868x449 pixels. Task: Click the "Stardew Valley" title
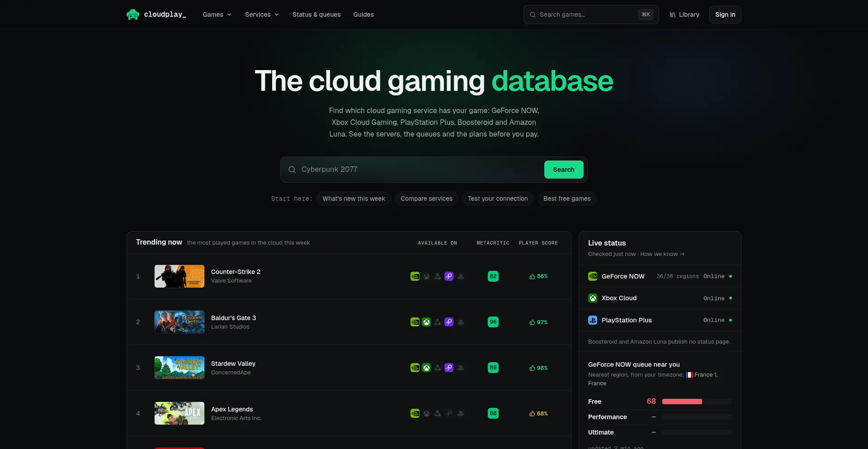pyautogui.click(x=233, y=364)
